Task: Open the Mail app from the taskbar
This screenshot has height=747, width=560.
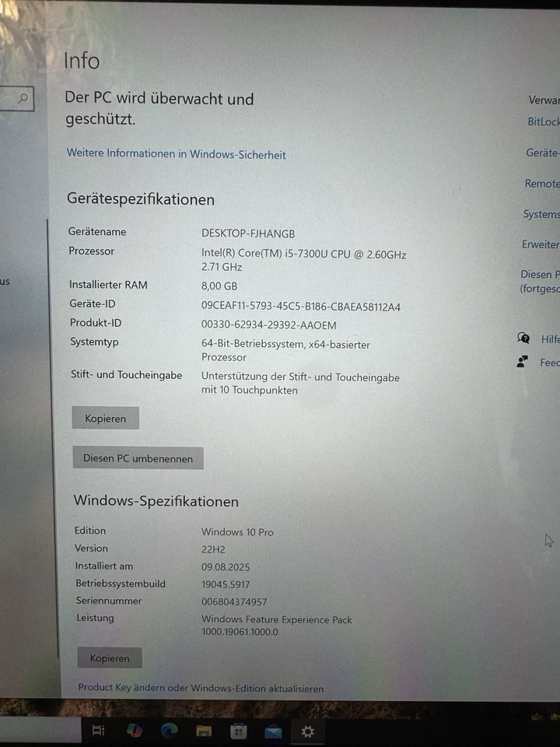Action: [273, 732]
